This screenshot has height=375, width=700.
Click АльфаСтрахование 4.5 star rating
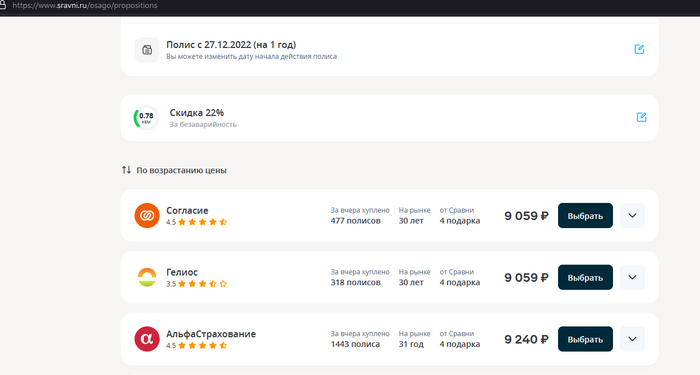pyautogui.click(x=196, y=345)
